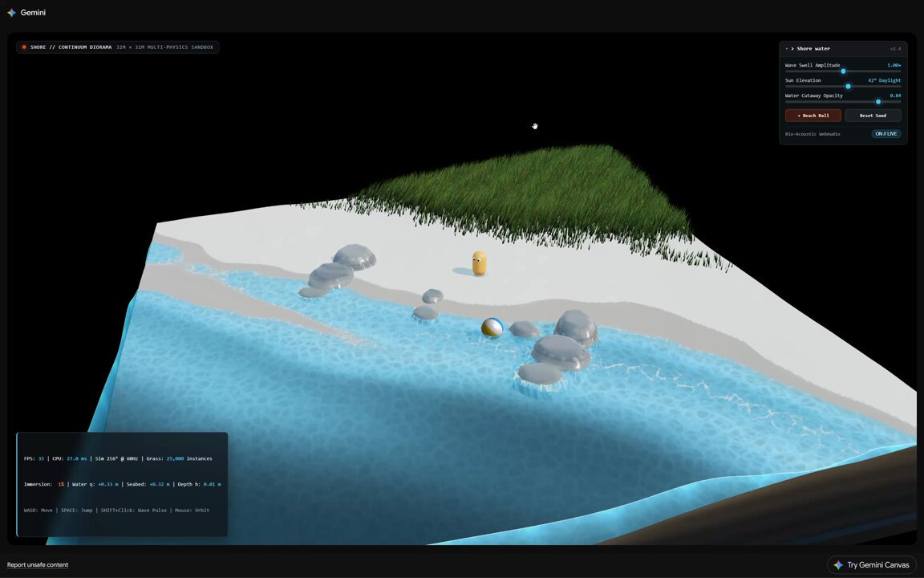Click the 'SHIFT+Click: Wave Pulse' hint text
The height and width of the screenshot is (578, 924).
134,511
